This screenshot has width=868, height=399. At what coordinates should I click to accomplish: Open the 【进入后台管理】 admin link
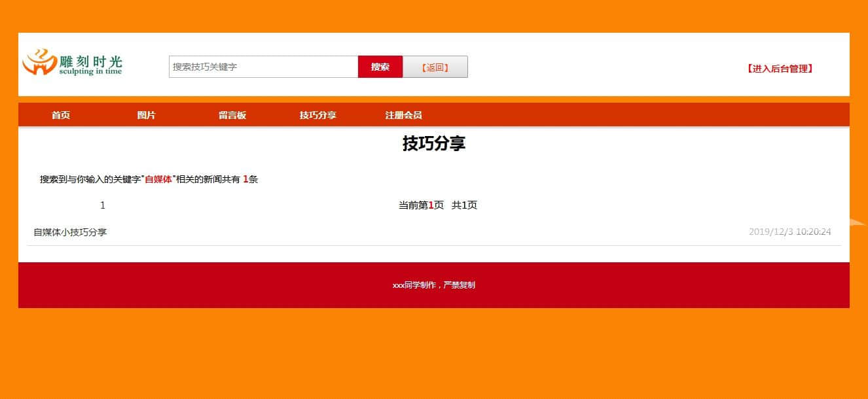click(x=779, y=69)
